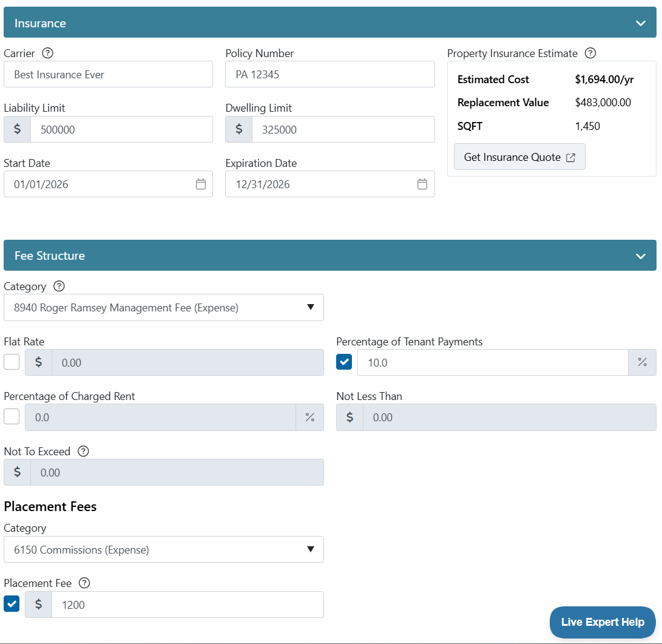The height and width of the screenshot is (644, 662).
Task: Open the Start Date calendar picker icon
Action: (201, 184)
